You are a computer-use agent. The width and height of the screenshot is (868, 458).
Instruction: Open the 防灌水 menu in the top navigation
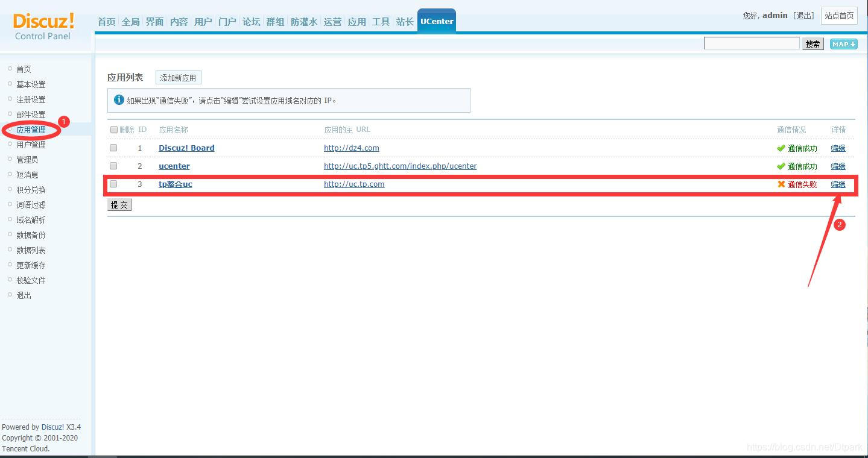pyautogui.click(x=303, y=21)
